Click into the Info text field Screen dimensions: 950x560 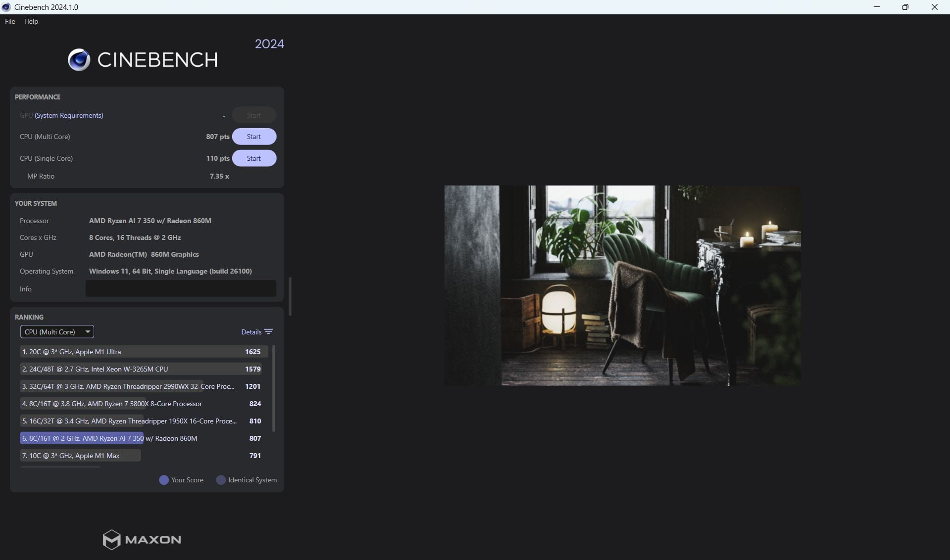[181, 288]
